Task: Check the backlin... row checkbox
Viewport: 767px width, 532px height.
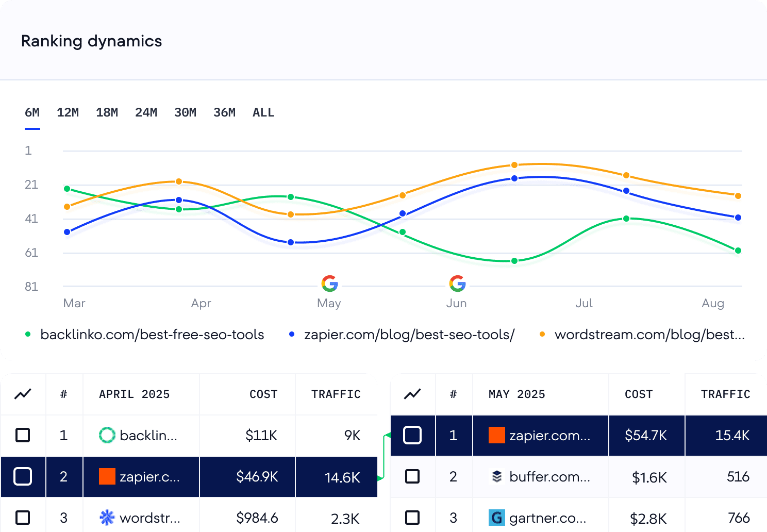Action: 23,435
